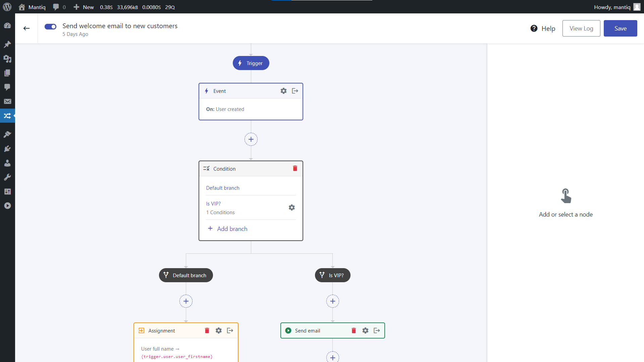Image resolution: width=644 pixels, height=362 pixels.
Task: Click Save to save the workflow
Action: [620, 28]
